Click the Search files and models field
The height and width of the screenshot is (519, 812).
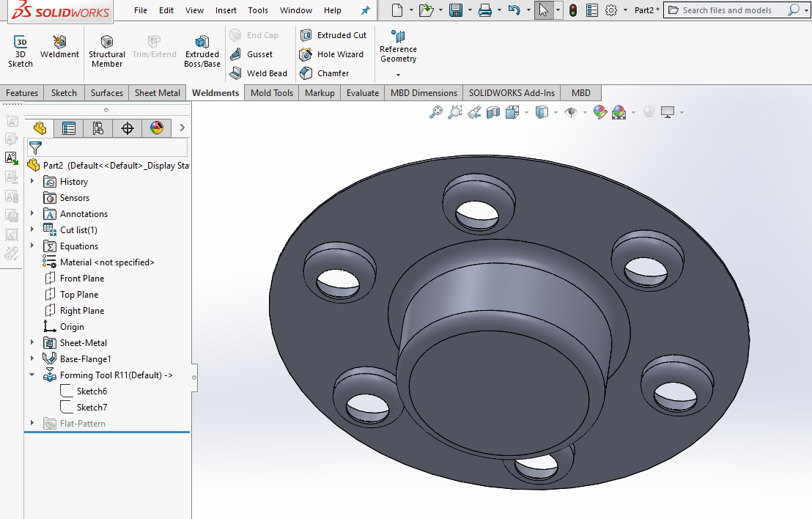click(x=727, y=10)
